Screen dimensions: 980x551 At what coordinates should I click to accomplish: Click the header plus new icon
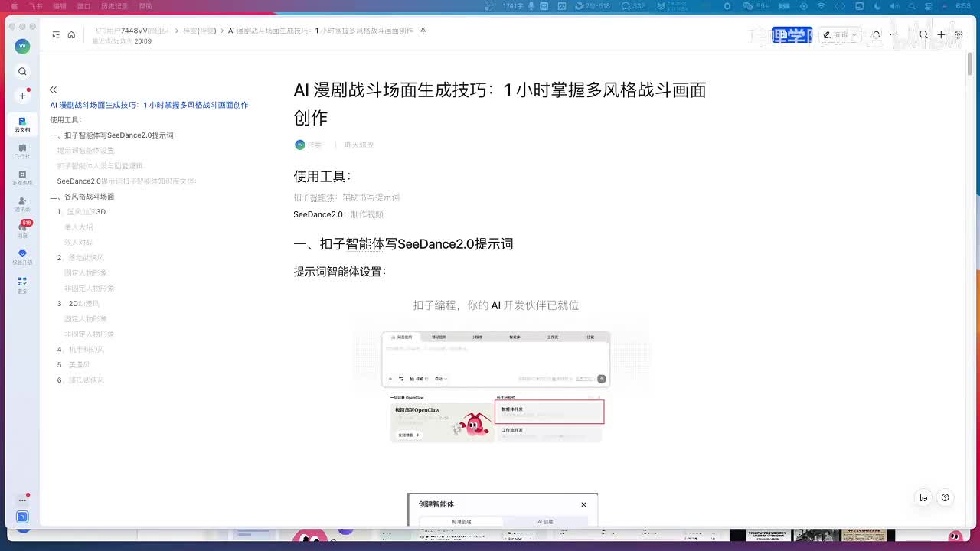(941, 34)
